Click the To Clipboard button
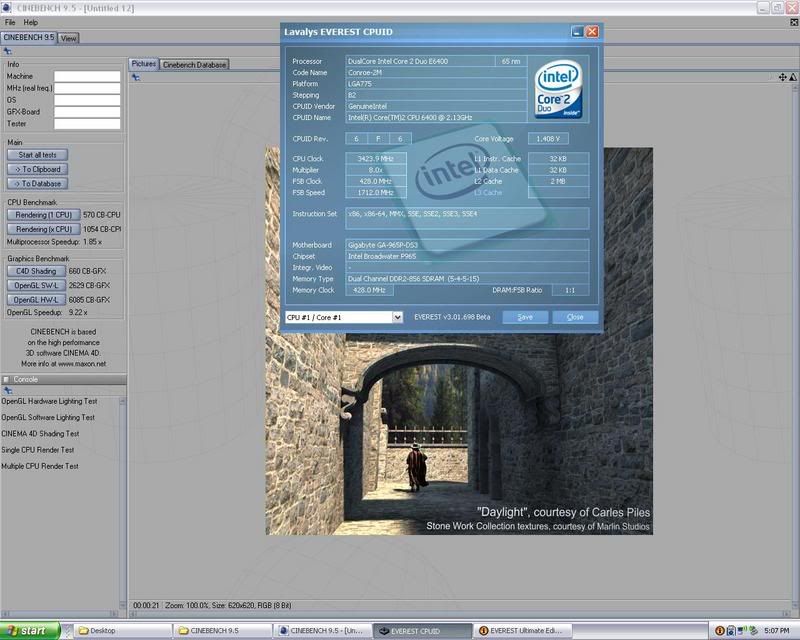The image size is (800, 640). [x=37, y=169]
